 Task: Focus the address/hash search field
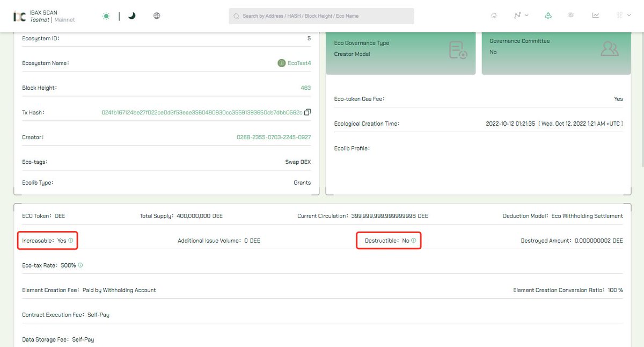click(x=321, y=16)
